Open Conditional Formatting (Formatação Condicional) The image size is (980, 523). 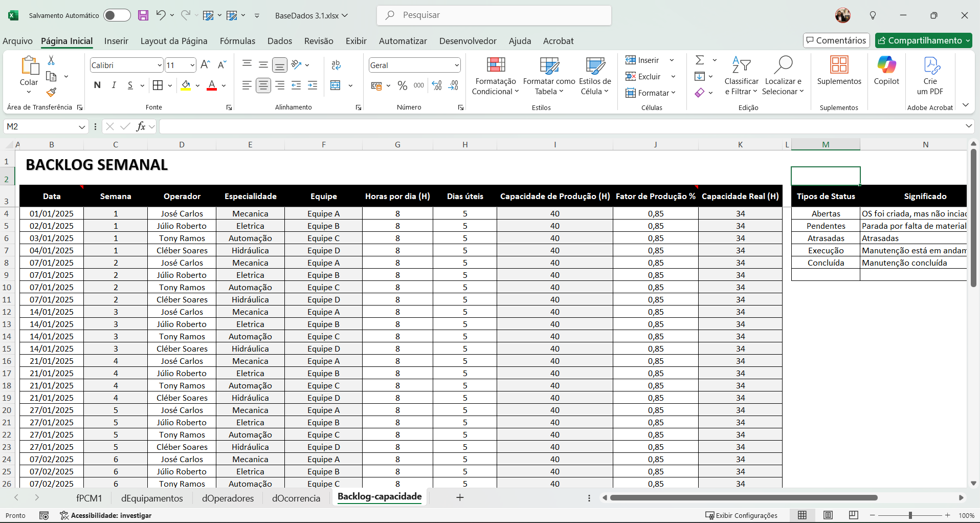(495, 76)
